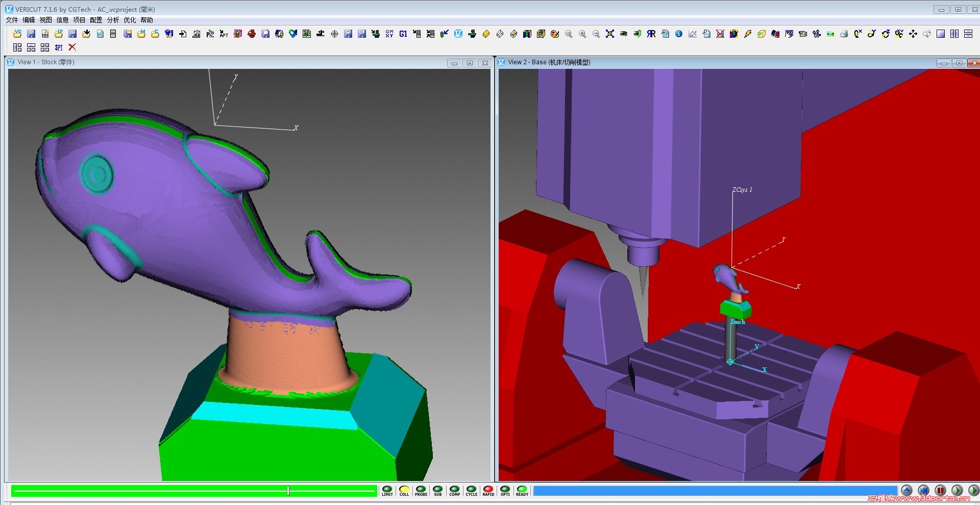Toggle the RAPID status light
This screenshot has height=505, width=980.
pyautogui.click(x=488, y=491)
